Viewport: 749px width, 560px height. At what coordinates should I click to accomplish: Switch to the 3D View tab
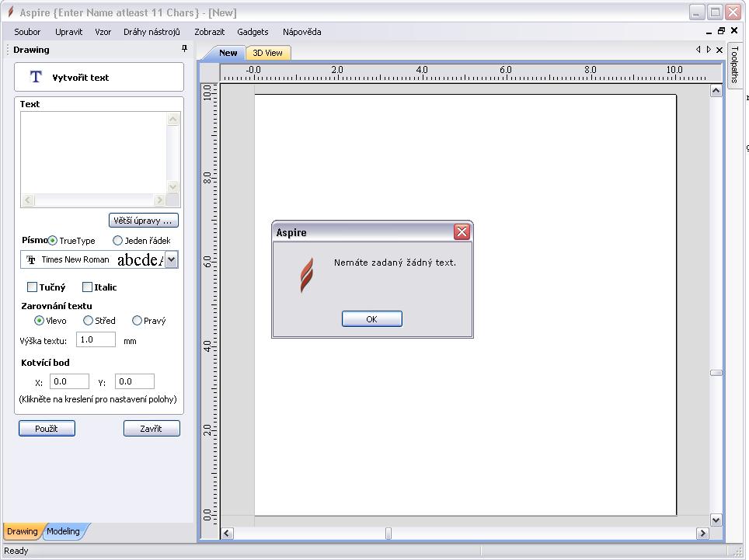pyautogui.click(x=267, y=53)
